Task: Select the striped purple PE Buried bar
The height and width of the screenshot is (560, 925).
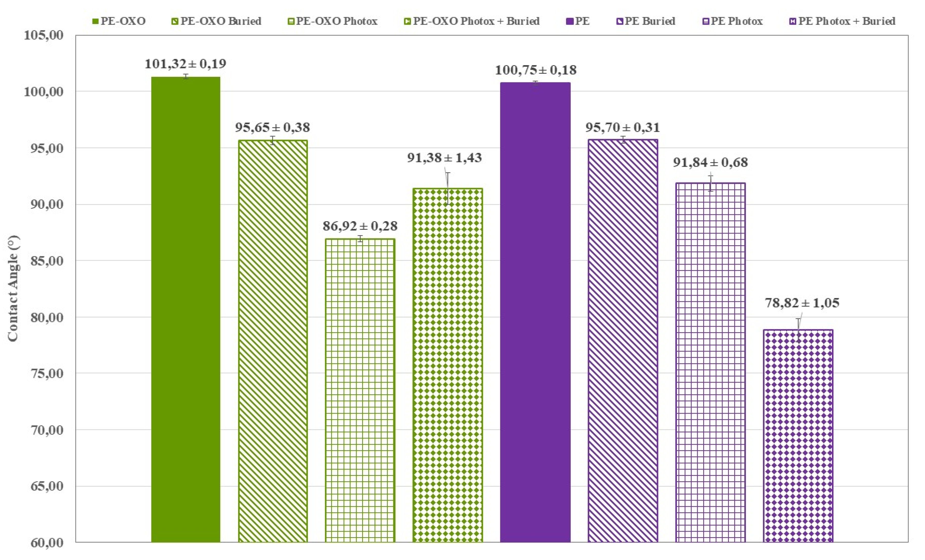Action: 623,341
